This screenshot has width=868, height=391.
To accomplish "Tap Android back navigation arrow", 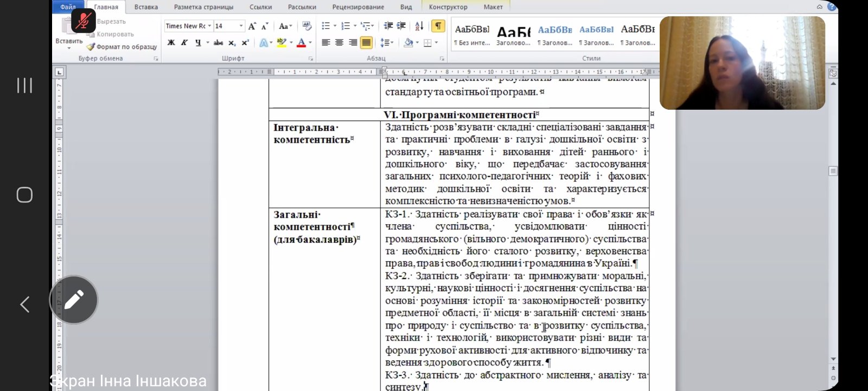I will 24,305.
